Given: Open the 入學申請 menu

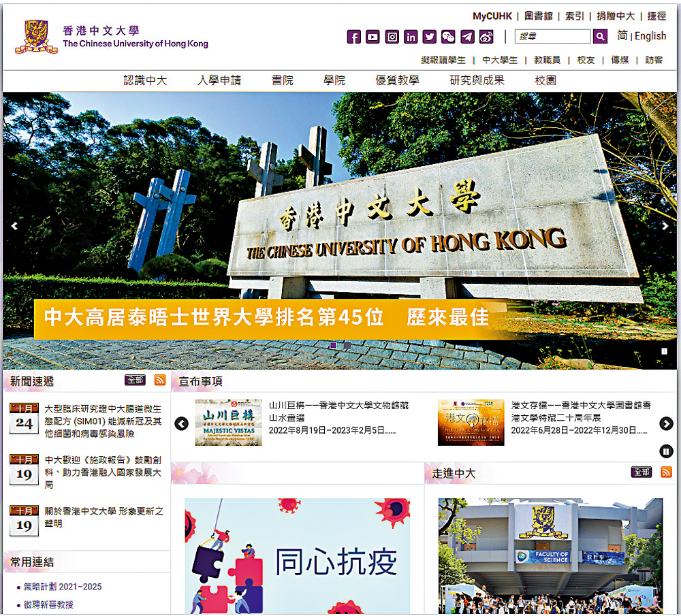Looking at the screenshot, I should point(219,80).
